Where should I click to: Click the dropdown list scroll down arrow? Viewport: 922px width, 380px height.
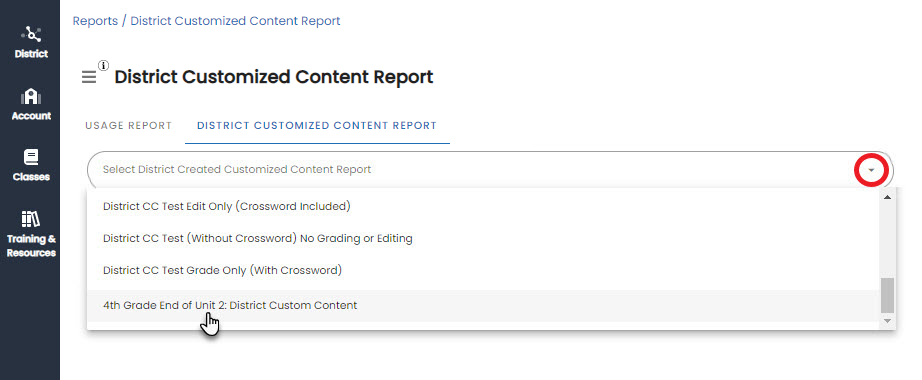(x=887, y=321)
